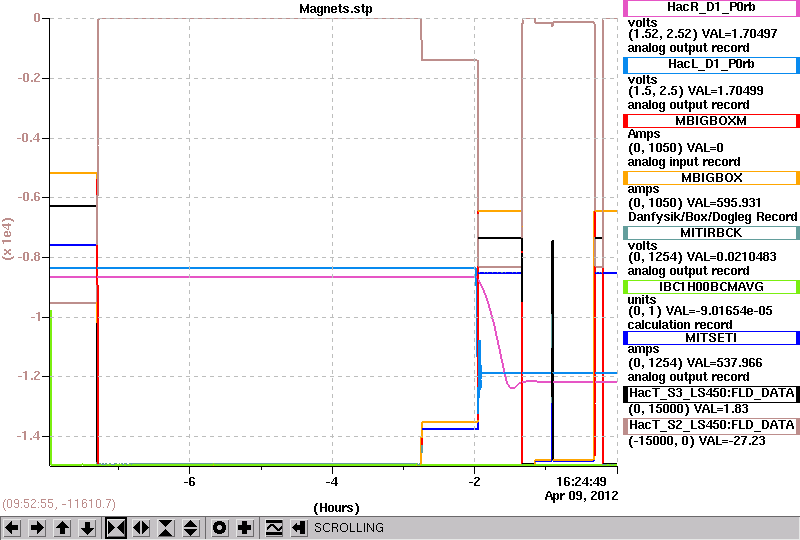
Task: Click the Magnets.stp graph title
Action: pos(336,9)
